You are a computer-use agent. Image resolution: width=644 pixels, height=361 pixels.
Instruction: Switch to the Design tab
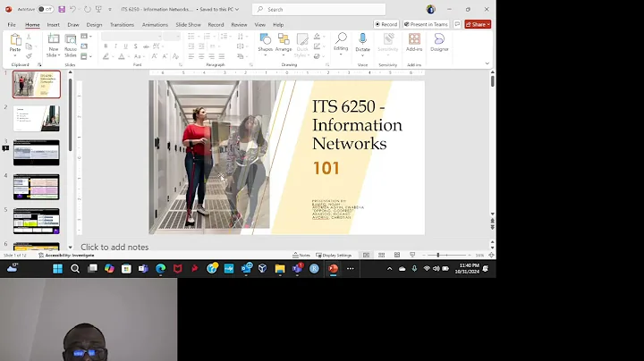(94, 25)
